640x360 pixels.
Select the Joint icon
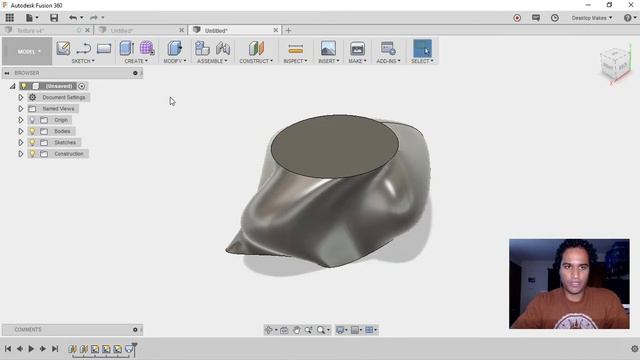pyautogui.click(x=223, y=49)
